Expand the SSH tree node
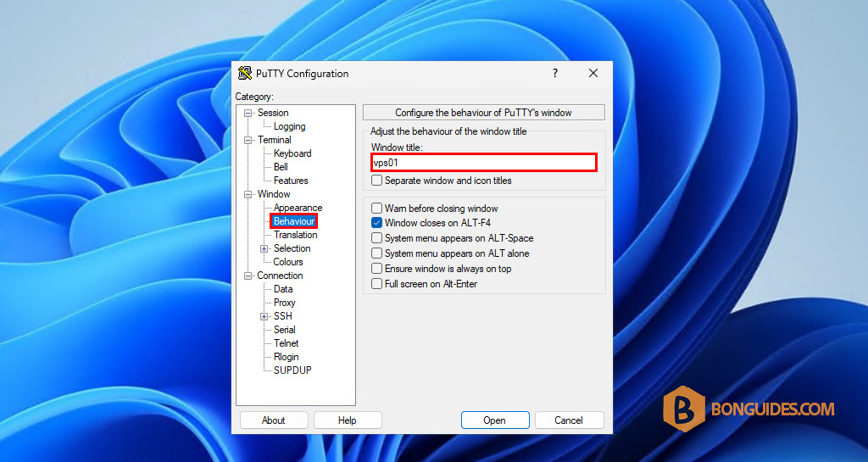Image resolution: width=868 pixels, height=462 pixels. pos(264,316)
